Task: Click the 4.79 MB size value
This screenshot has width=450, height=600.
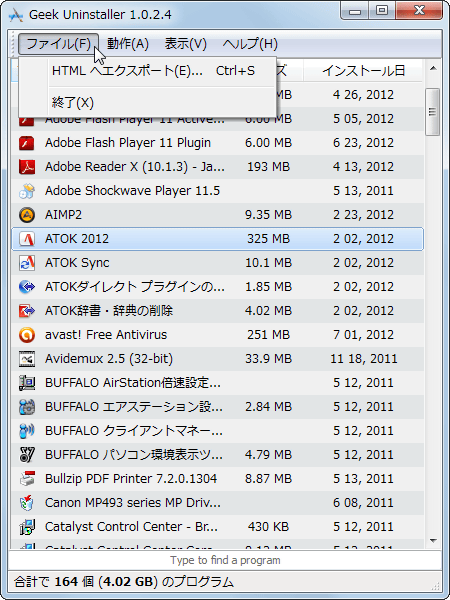Action: (269, 455)
